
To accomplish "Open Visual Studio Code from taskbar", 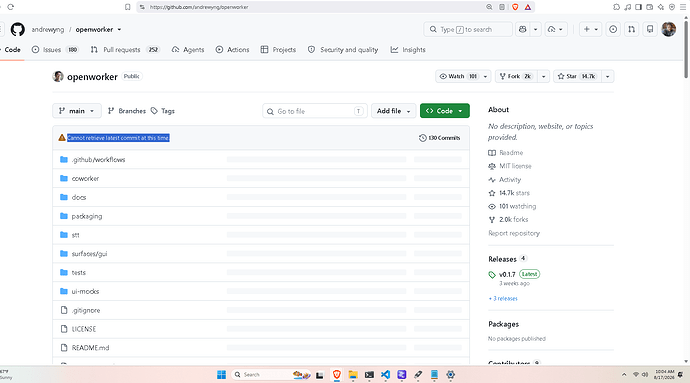I will [385, 375].
